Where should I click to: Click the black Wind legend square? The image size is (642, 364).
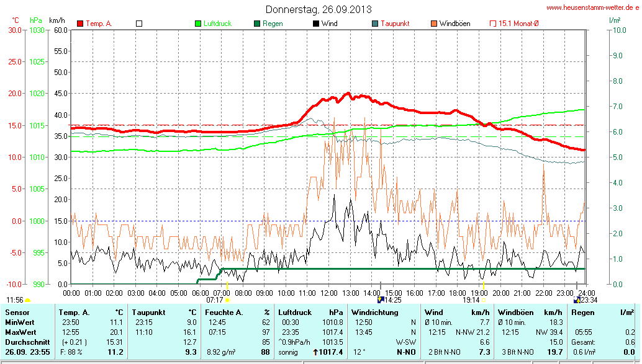315,24
